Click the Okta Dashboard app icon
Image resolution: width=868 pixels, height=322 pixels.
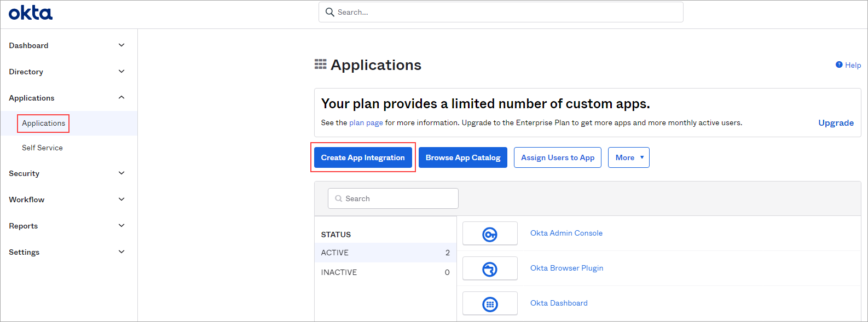click(490, 303)
